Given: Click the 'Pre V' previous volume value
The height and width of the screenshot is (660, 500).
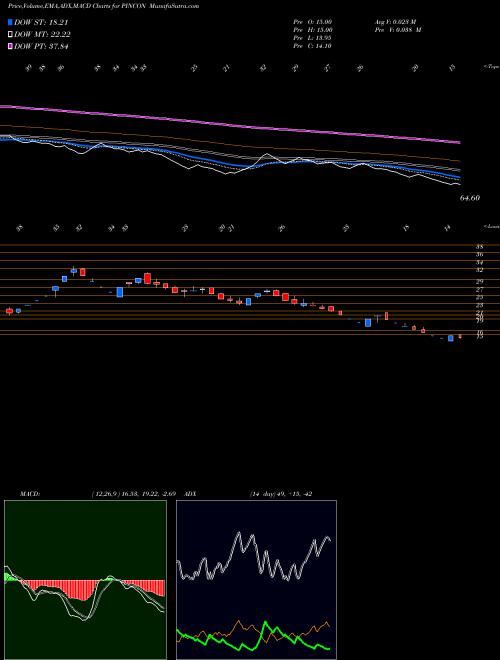Looking at the screenshot, I should click(398, 30).
